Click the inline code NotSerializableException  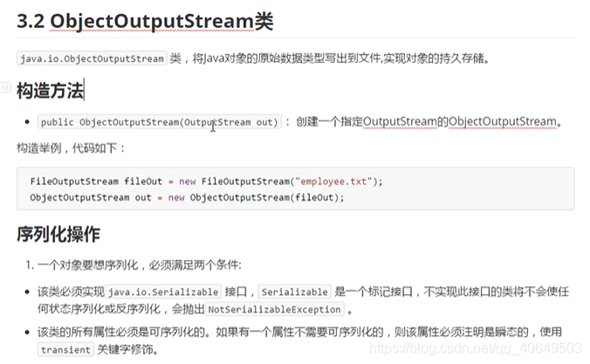(274, 309)
